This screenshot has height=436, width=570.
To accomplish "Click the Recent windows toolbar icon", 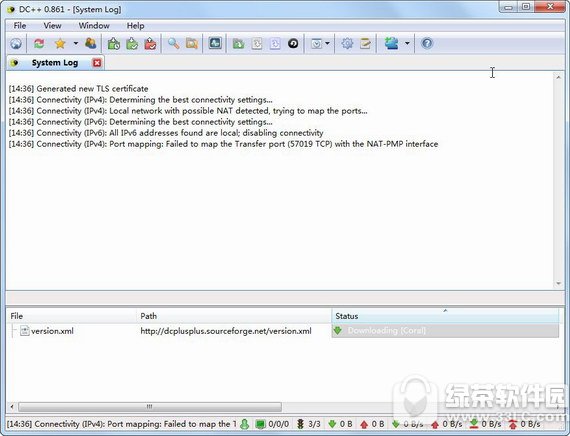I will click(x=317, y=44).
